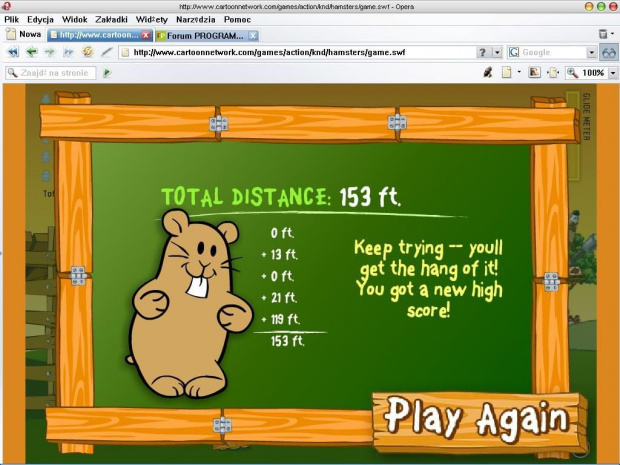Switch to the Forum PROGRAM tab
The width and height of the screenshot is (620, 465).
tap(206, 35)
